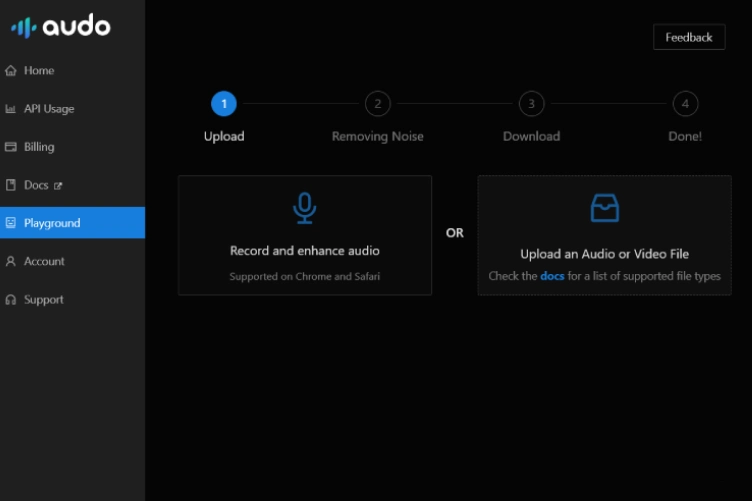Select step 4 circle in progress bar

pyautogui.click(x=685, y=104)
